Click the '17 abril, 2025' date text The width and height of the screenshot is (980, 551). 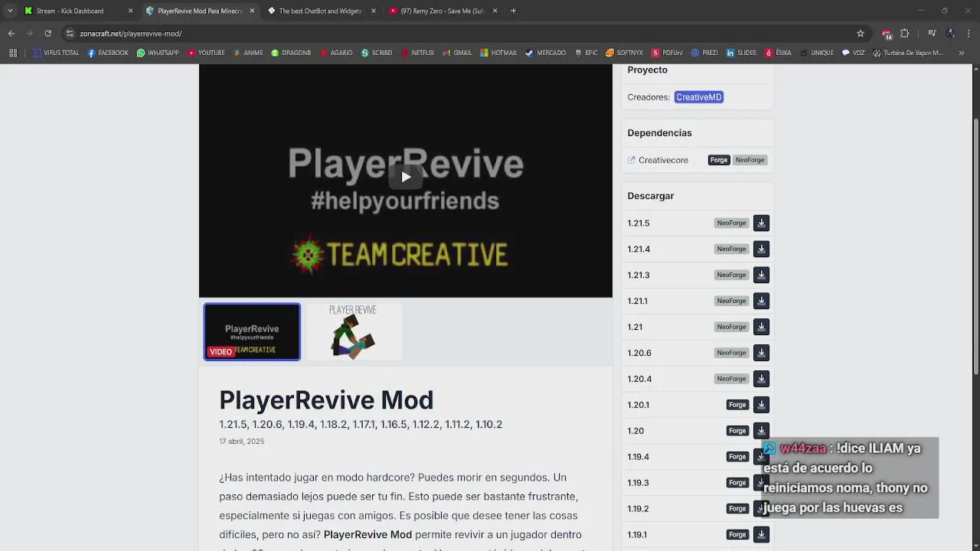(241, 442)
